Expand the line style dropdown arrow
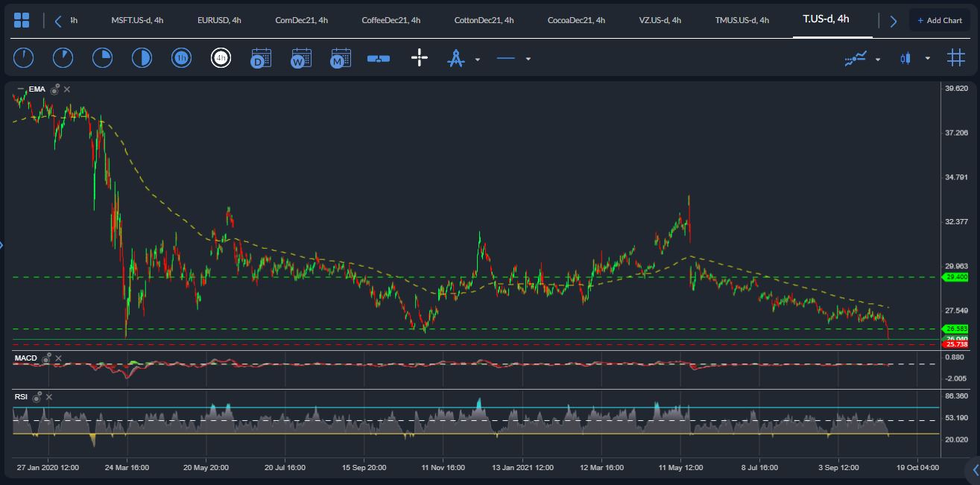Screen dimensions: 980x485 pos(528,59)
